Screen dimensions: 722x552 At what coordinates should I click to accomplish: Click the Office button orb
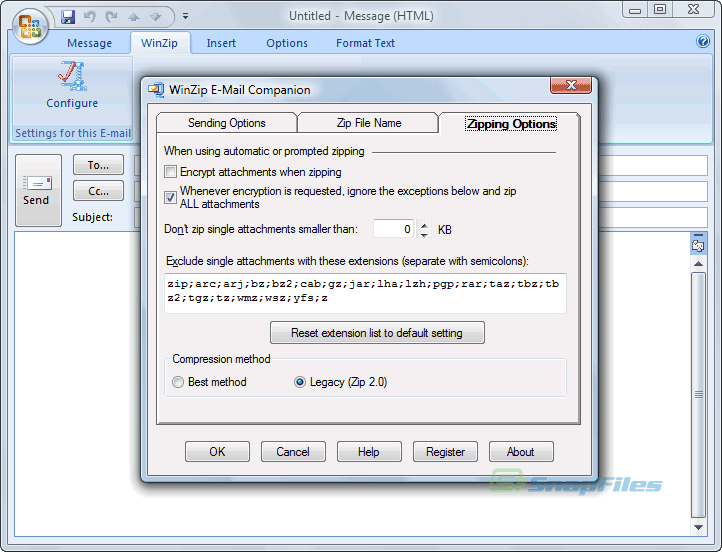point(30,26)
